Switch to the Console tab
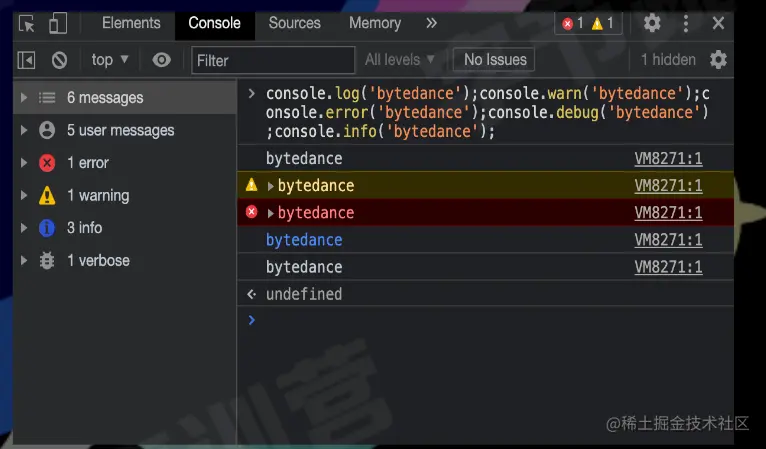 point(214,23)
